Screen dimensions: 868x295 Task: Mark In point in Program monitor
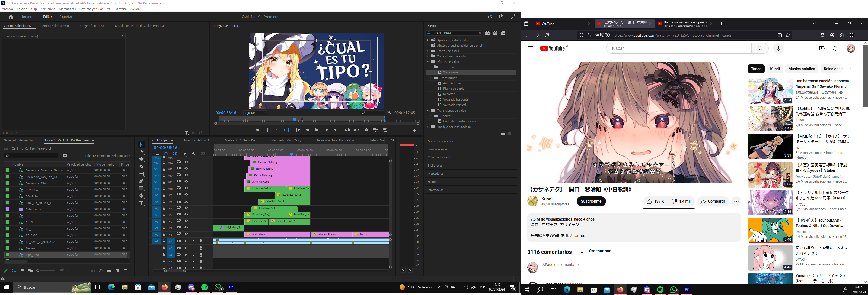point(267,130)
